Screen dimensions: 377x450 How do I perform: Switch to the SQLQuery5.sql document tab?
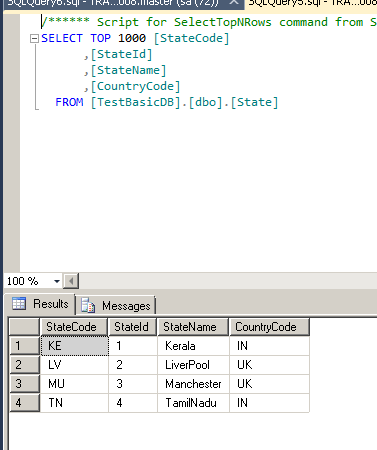coord(313,3)
